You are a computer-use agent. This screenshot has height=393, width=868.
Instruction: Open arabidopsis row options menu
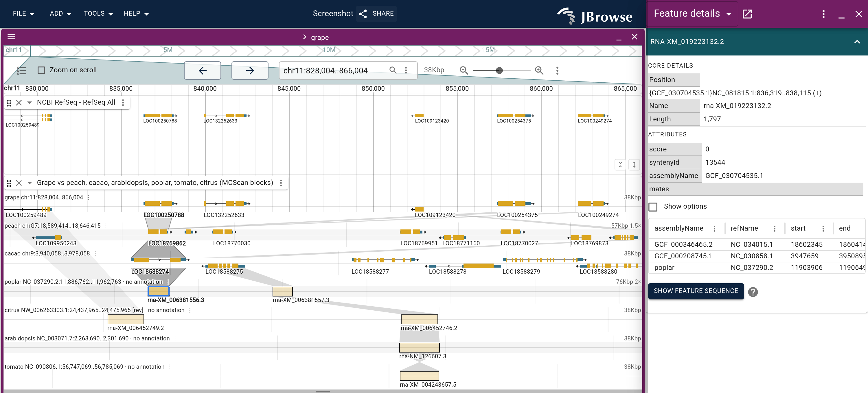click(x=175, y=338)
